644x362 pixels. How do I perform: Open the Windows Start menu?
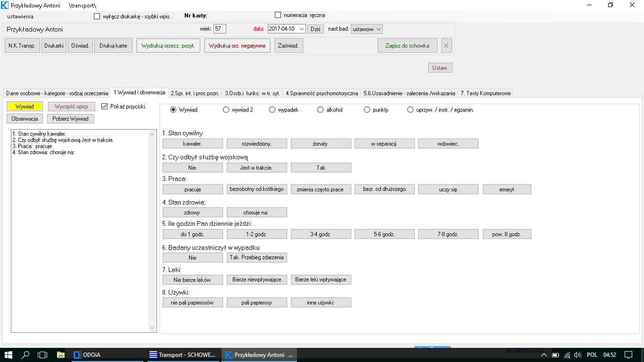[x=8, y=354]
